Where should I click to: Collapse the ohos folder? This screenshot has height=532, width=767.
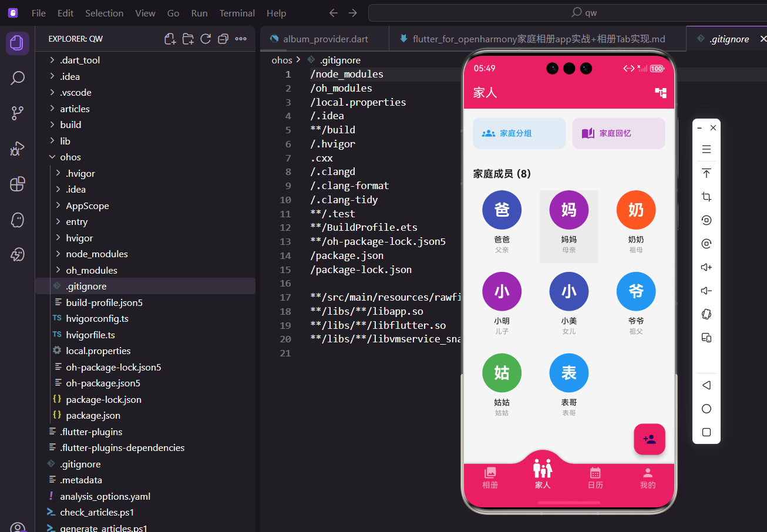click(145, 157)
